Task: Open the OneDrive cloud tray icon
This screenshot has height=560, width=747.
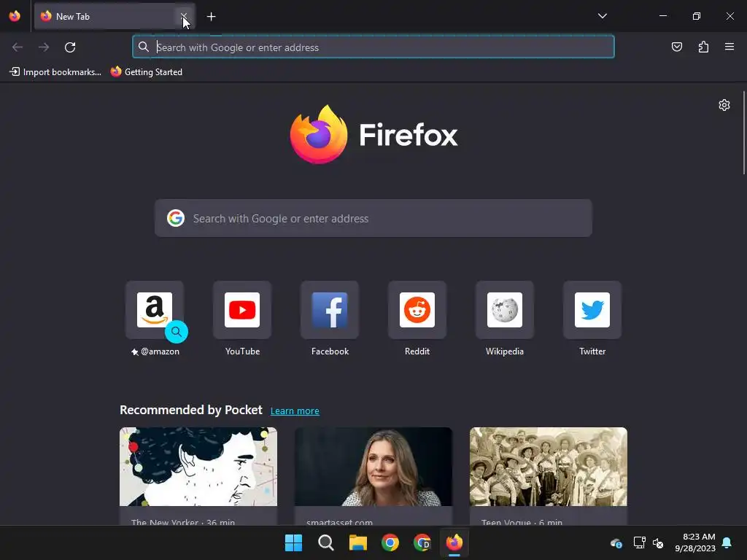Action: pos(616,542)
